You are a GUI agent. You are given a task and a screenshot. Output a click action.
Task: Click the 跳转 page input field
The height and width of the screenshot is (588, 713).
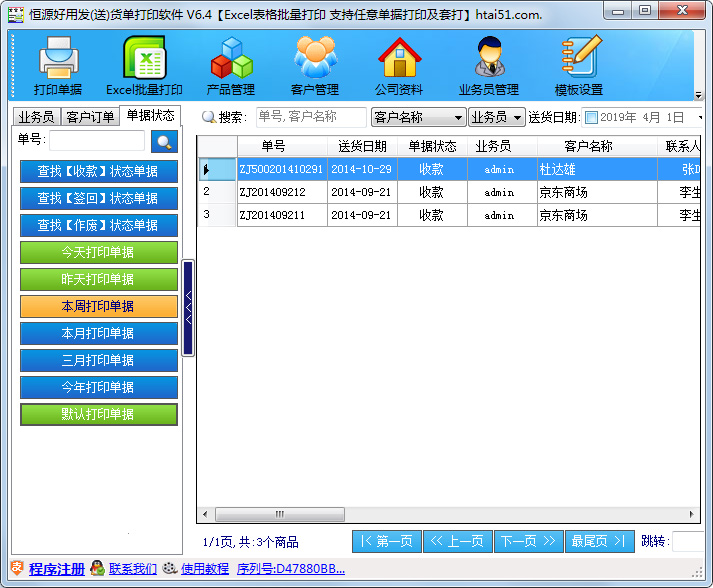pyautogui.click(x=688, y=541)
